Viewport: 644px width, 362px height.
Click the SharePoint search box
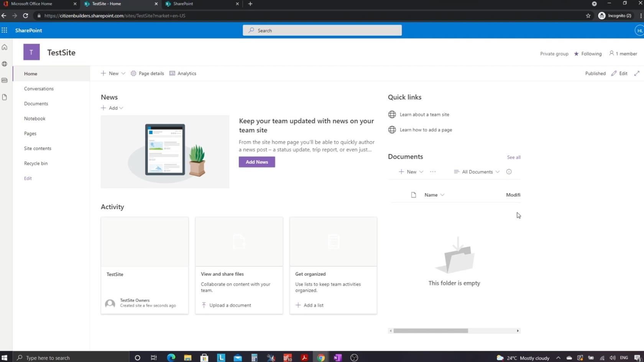tap(322, 30)
